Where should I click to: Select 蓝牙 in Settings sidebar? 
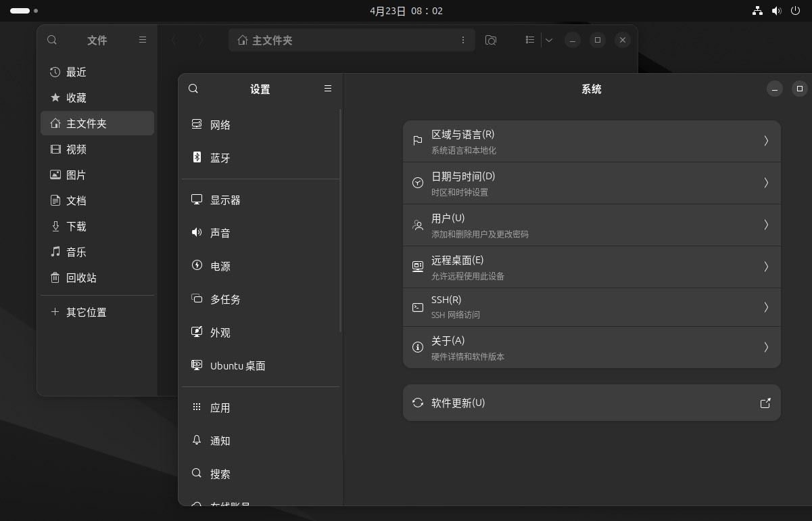click(220, 158)
